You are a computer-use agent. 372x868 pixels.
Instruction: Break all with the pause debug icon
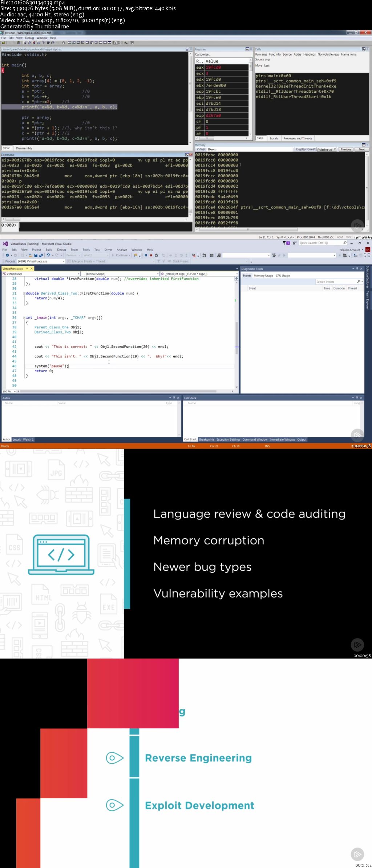(146, 255)
